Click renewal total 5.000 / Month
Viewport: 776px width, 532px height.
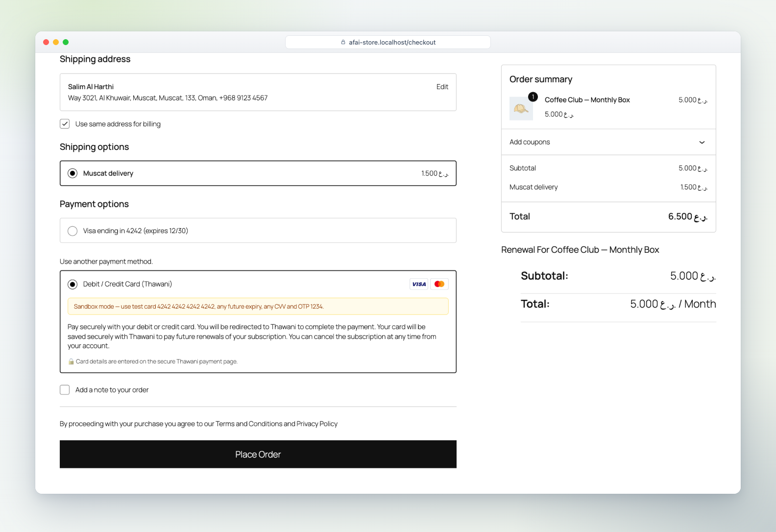pos(673,304)
